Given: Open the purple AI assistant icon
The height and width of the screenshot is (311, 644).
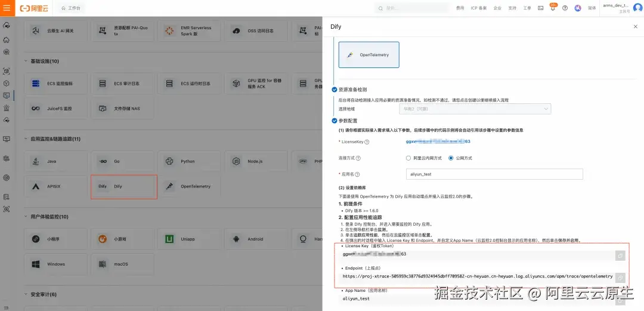Looking at the screenshot, I should click(578, 8).
